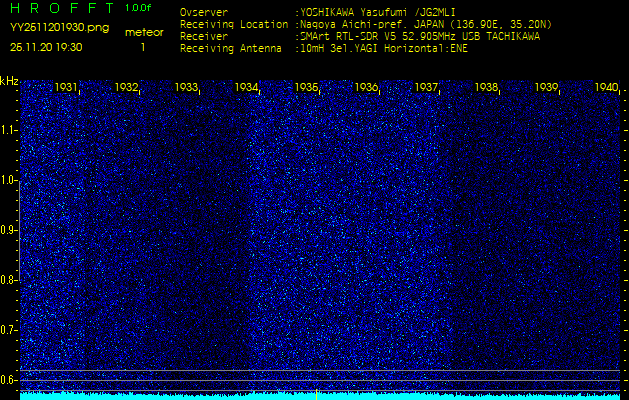Click time marker 1932
Image resolution: width=629 pixels, height=400 pixels.
pyautogui.click(x=126, y=87)
